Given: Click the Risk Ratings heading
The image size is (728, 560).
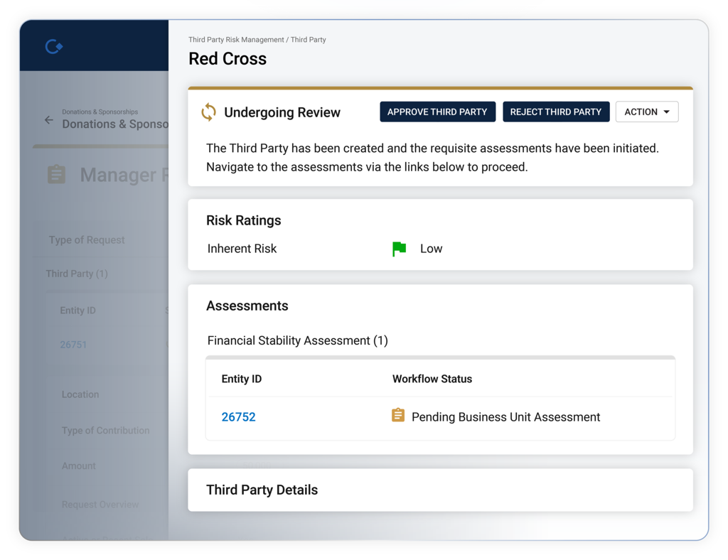Looking at the screenshot, I should click(244, 220).
